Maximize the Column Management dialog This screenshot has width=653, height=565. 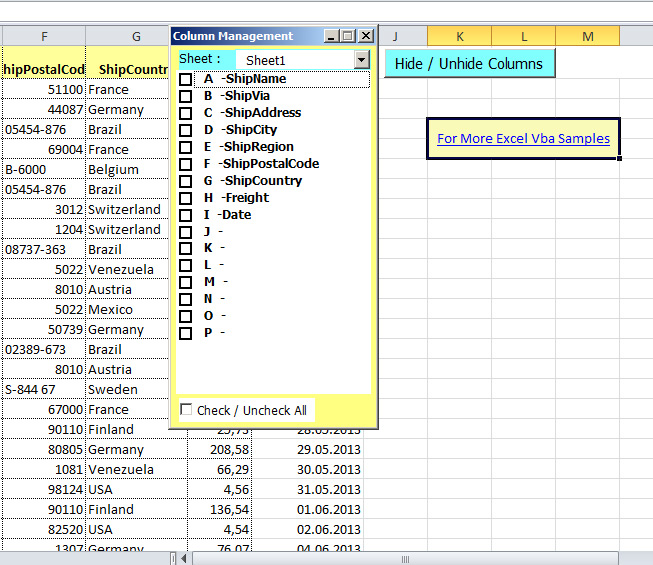coord(348,36)
